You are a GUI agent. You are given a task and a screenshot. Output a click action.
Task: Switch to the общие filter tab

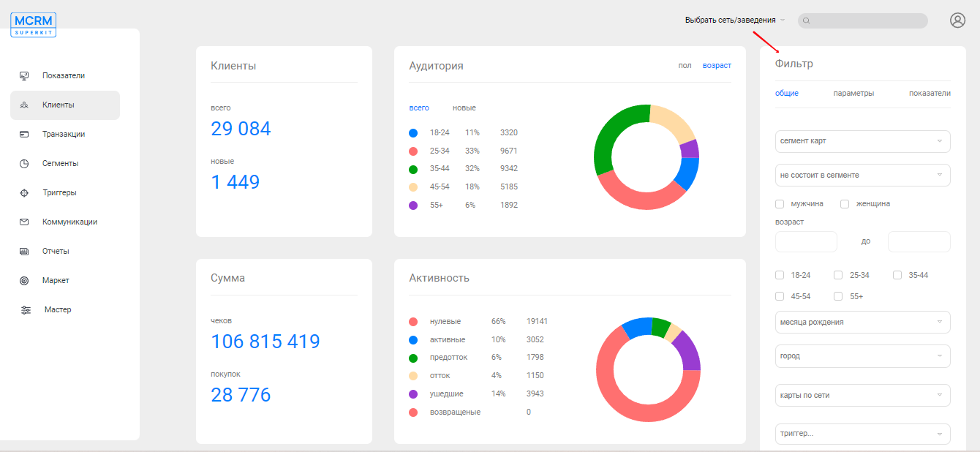click(787, 93)
